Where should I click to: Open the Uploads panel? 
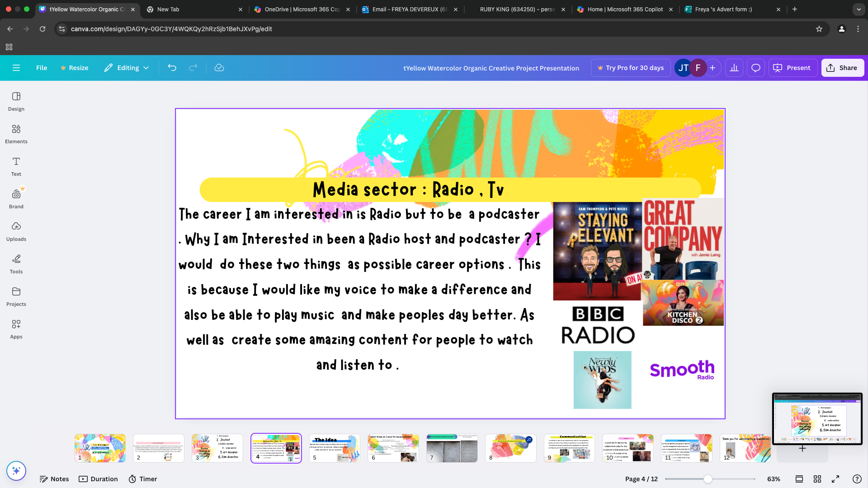point(16,232)
